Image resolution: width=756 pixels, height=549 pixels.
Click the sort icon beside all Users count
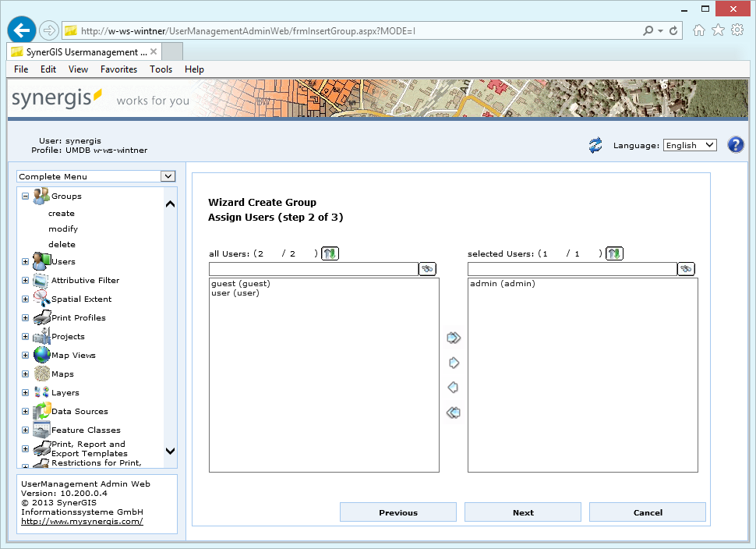(330, 253)
